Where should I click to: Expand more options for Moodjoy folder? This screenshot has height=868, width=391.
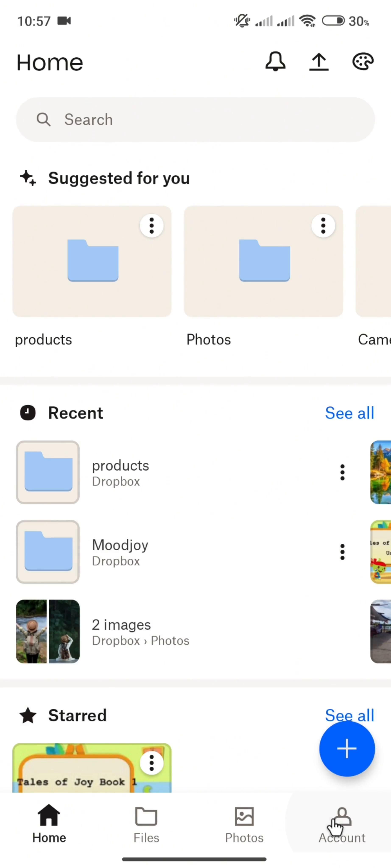342,552
